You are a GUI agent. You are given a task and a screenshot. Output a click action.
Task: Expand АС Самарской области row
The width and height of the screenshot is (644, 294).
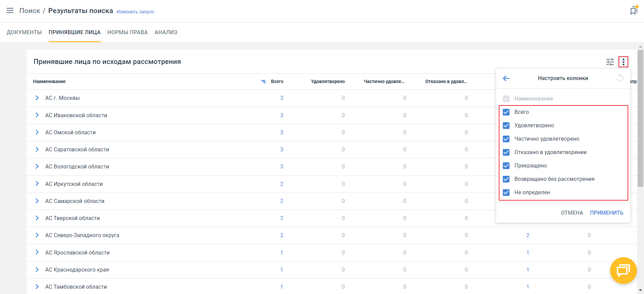click(37, 201)
